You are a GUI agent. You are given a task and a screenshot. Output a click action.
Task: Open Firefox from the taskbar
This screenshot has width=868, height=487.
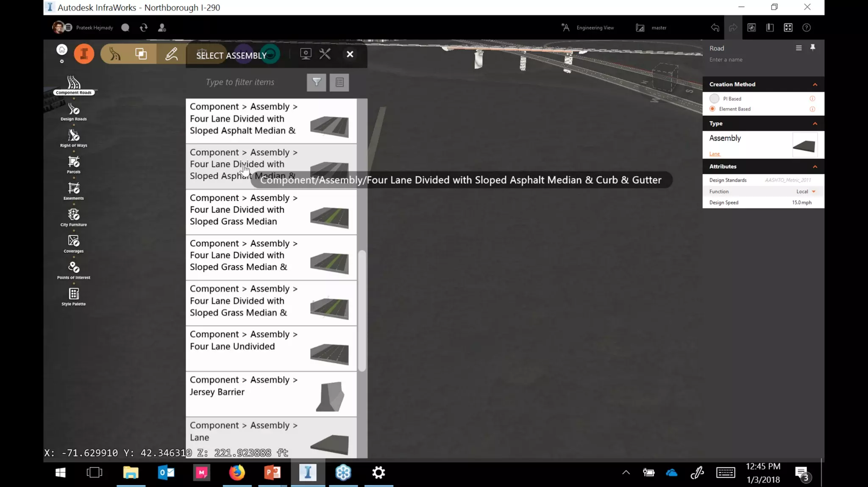[237, 472]
